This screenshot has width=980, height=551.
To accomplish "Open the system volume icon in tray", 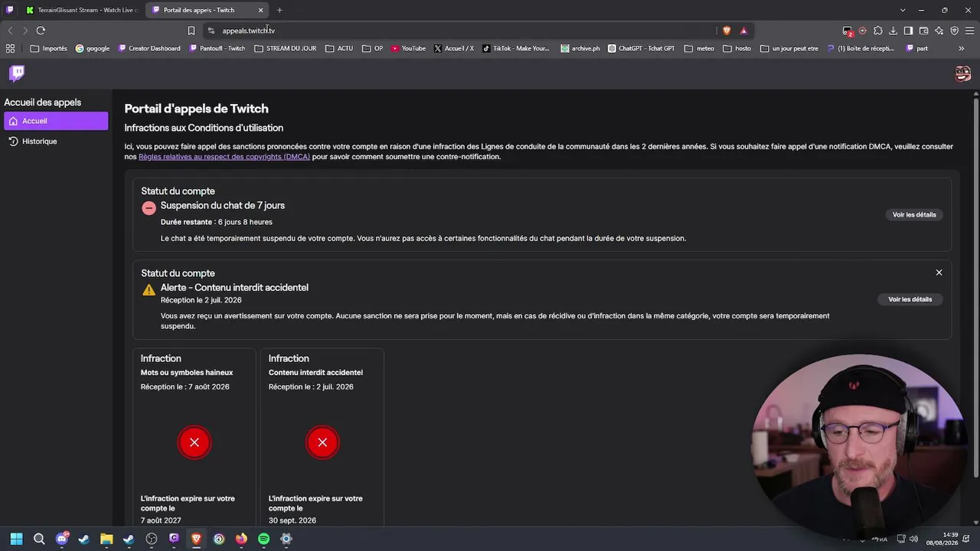I will tap(913, 539).
